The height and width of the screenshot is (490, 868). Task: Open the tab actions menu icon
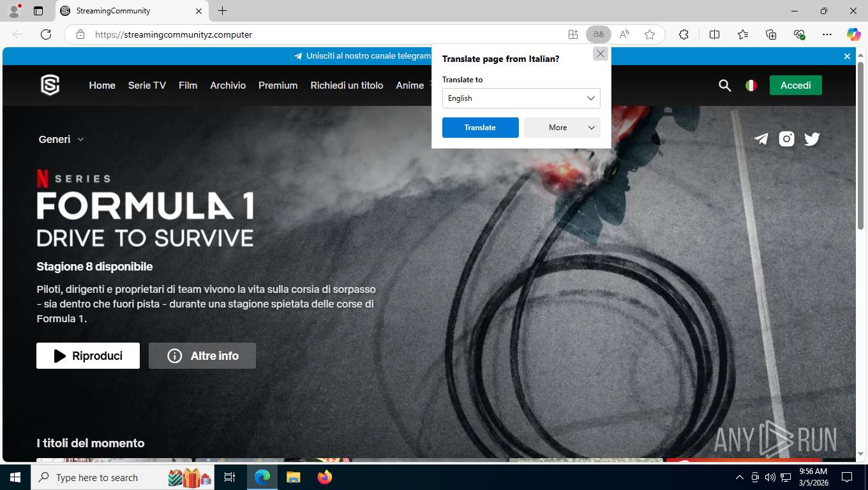point(38,11)
